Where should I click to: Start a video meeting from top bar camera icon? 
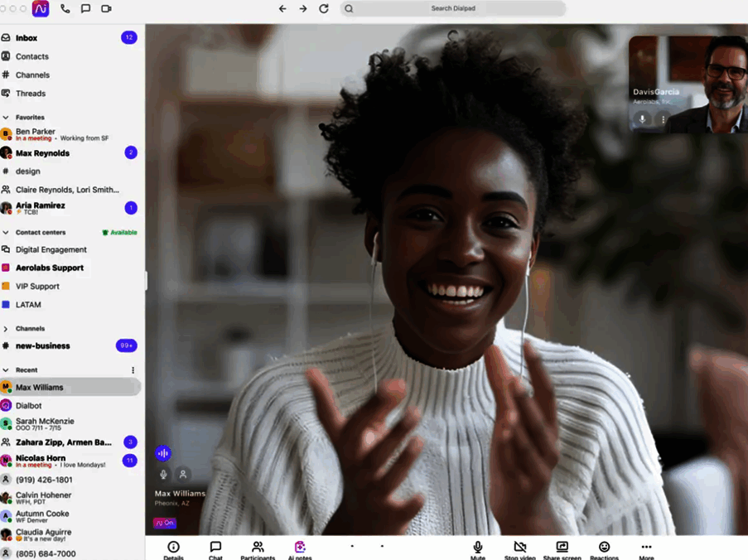[x=106, y=9]
